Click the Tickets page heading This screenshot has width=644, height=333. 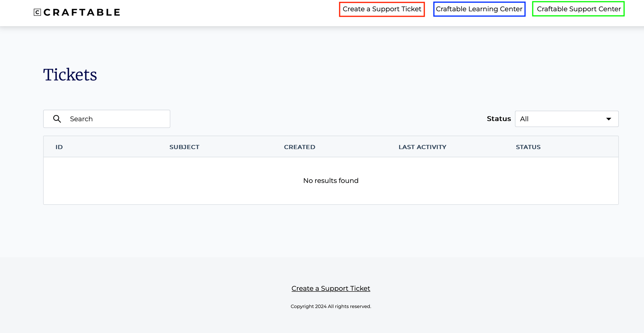tap(70, 74)
